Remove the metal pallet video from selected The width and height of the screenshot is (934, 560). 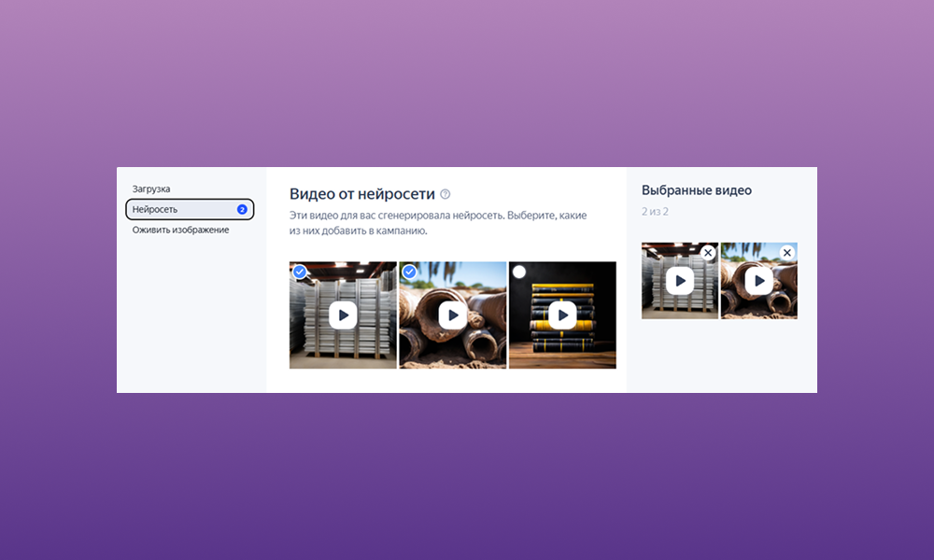(708, 253)
